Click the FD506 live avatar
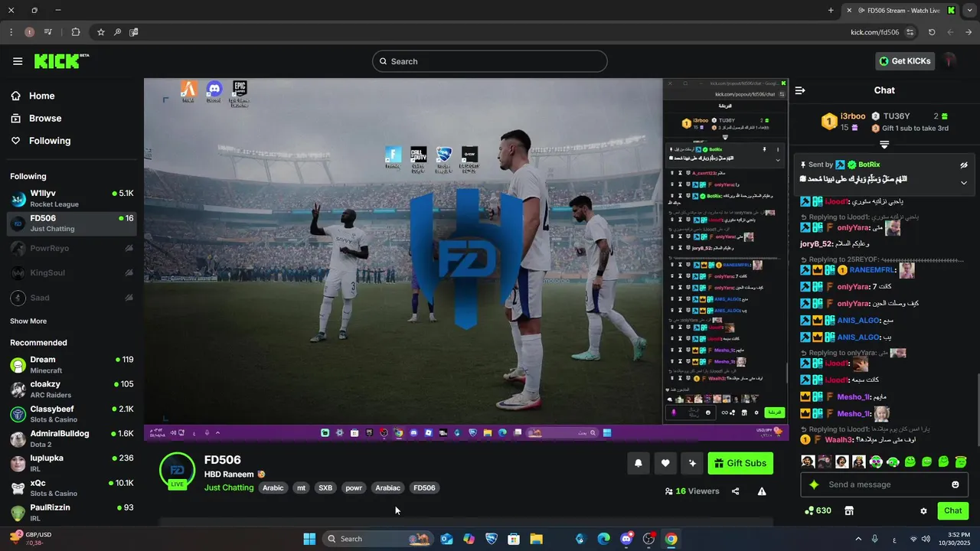 click(177, 470)
